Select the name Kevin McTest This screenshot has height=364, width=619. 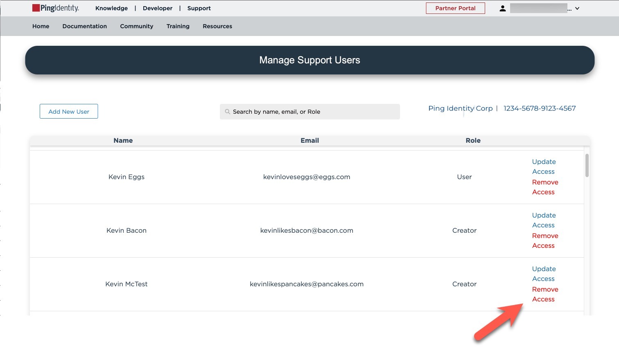coord(127,284)
